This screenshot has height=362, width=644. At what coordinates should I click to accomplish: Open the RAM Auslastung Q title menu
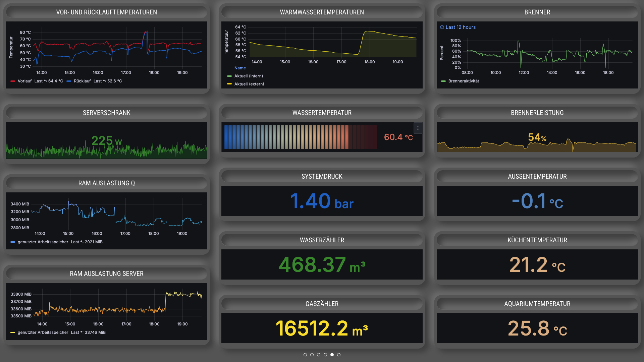107,183
